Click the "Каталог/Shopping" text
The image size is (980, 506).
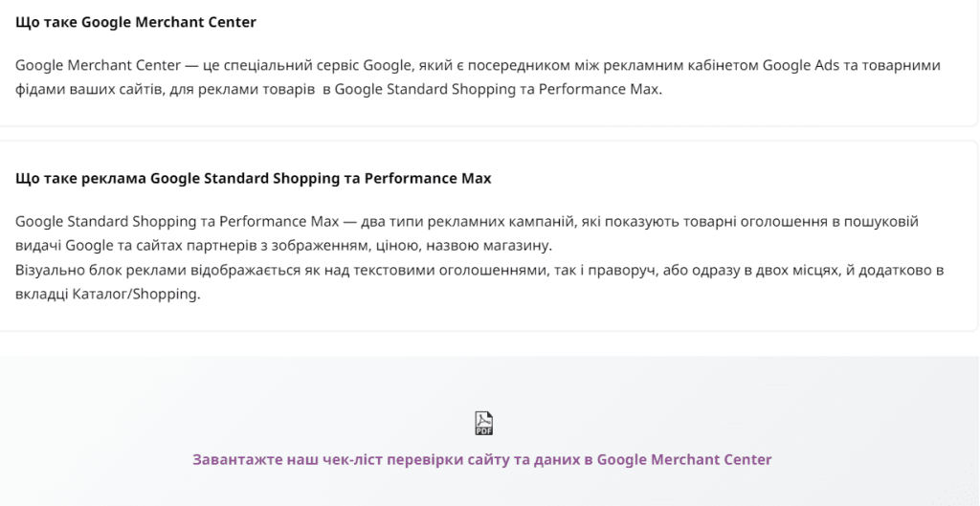(x=135, y=294)
